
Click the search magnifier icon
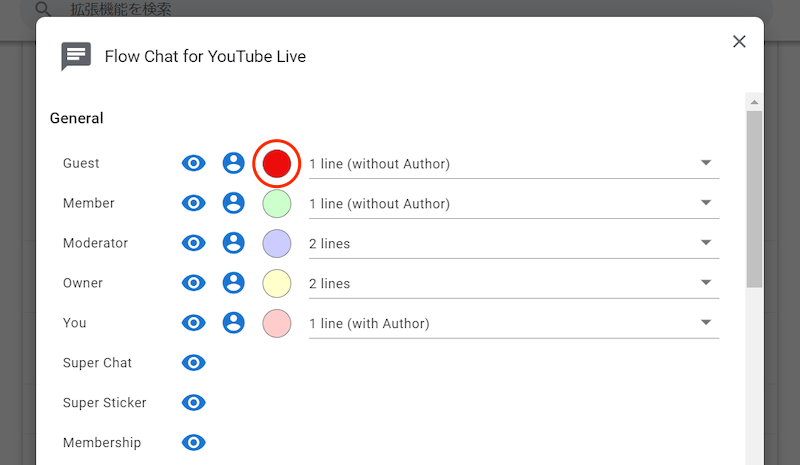click(43, 10)
